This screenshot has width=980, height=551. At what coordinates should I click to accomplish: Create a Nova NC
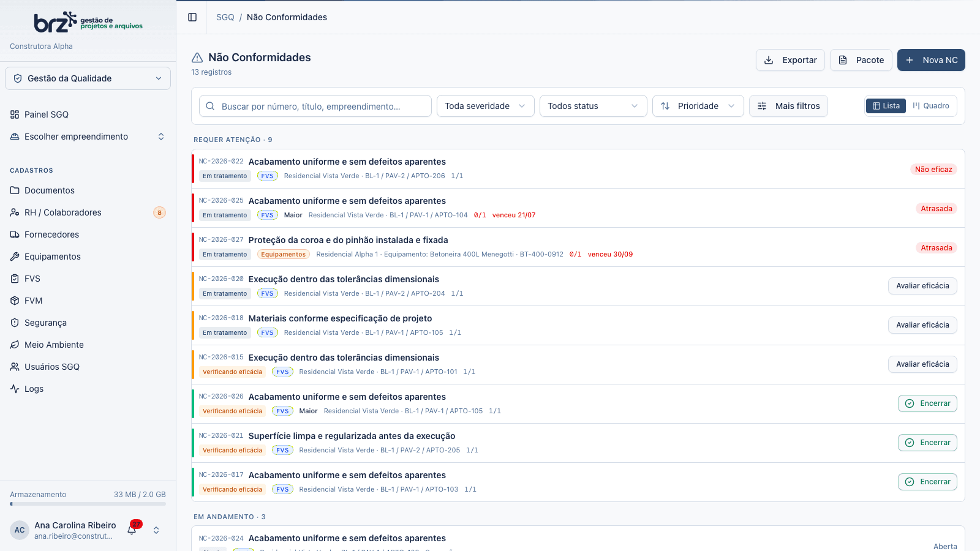click(931, 60)
